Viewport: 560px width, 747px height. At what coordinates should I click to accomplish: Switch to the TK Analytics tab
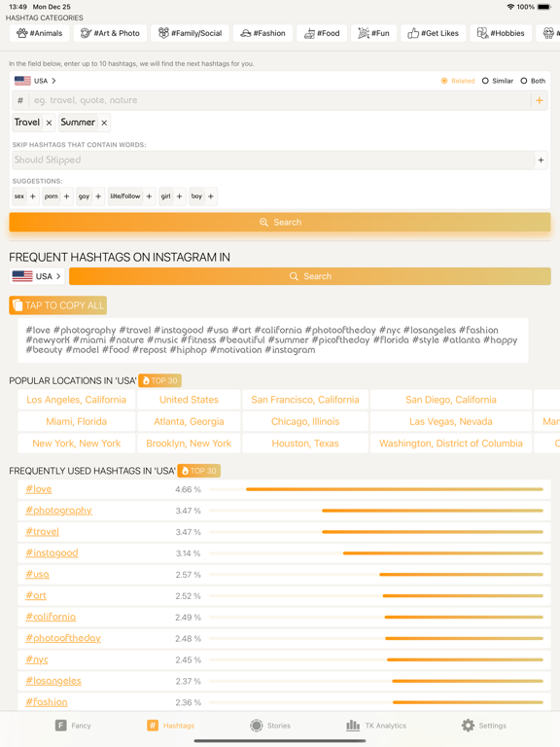pos(376,726)
